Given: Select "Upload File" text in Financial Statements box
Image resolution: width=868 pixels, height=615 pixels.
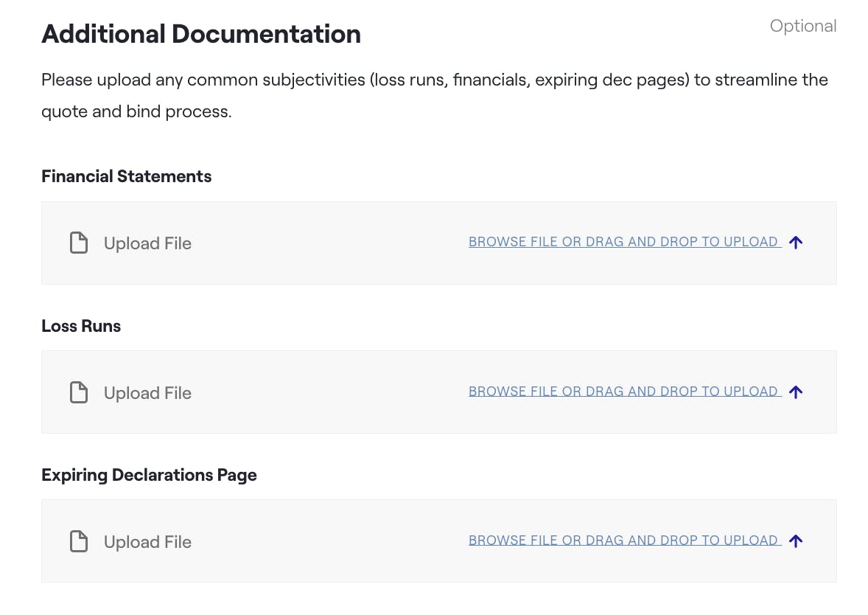Looking at the screenshot, I should (147, 243).
